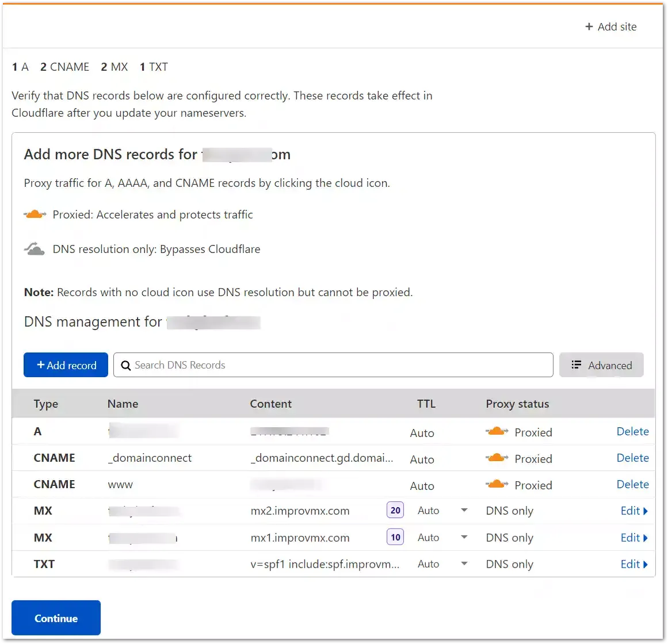Image resolution: width=668 pixels, height=644 pixels.
Task: Click the Proxy status column header
Action: [x=517, y=404]
